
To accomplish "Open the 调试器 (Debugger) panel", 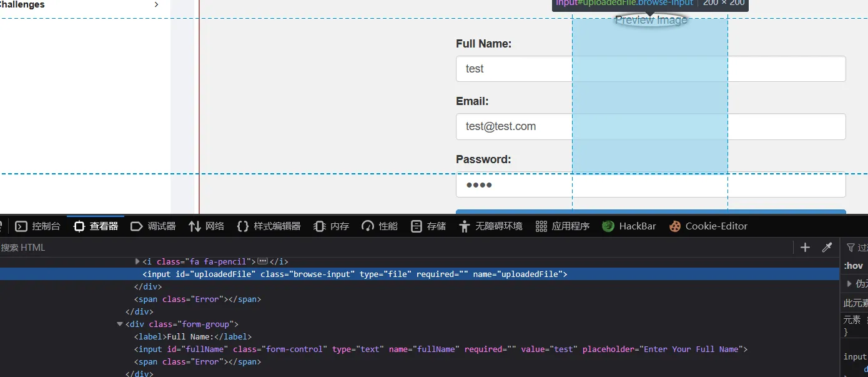I will coord(154,226).
